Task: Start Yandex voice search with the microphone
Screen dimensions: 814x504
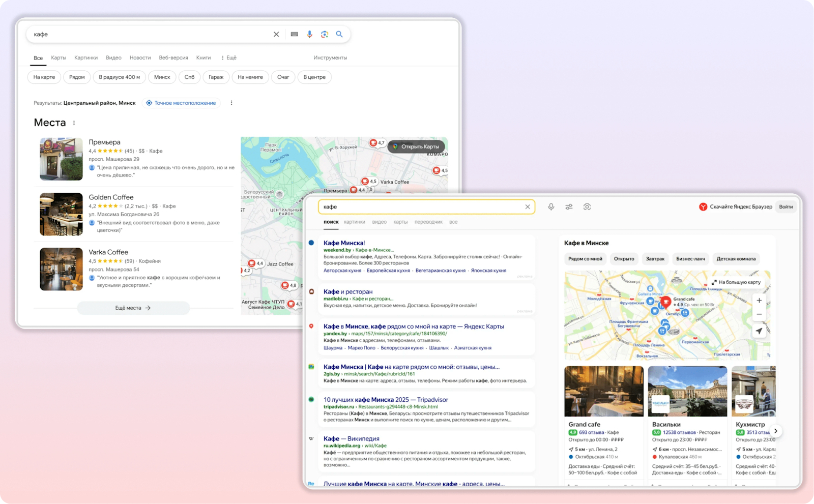Action: tap(551, 206)
